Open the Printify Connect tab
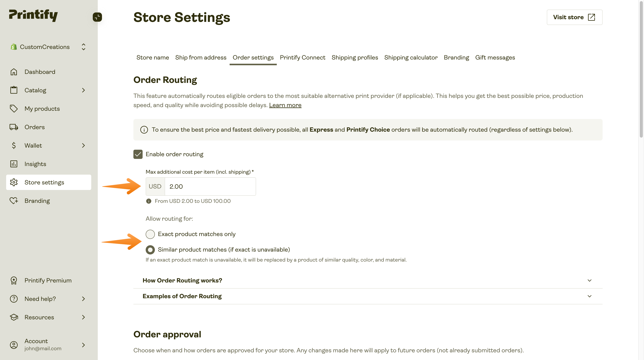Viewport: 644px width, 360px height. click(x=302, y=58)
